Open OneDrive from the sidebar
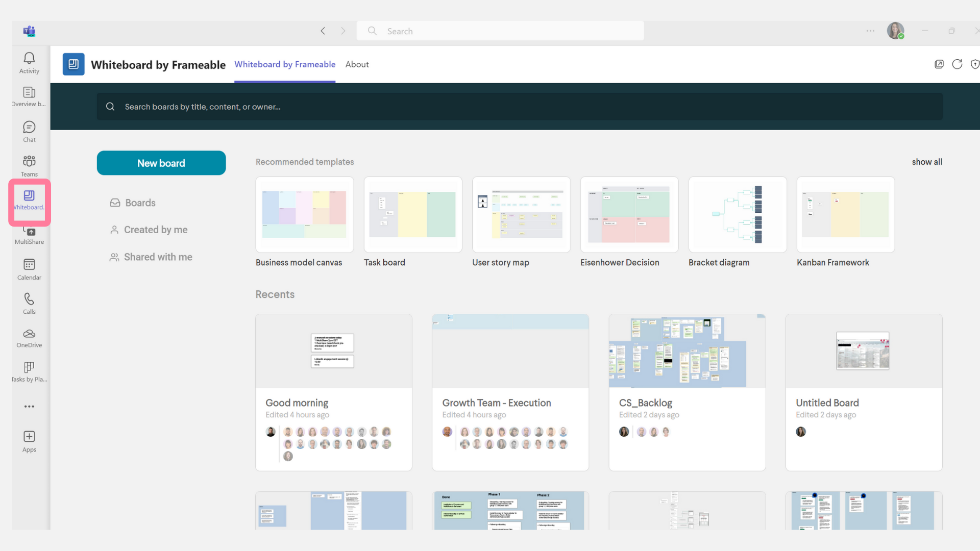Screen dimensions: 980x551 coord(29,336)
